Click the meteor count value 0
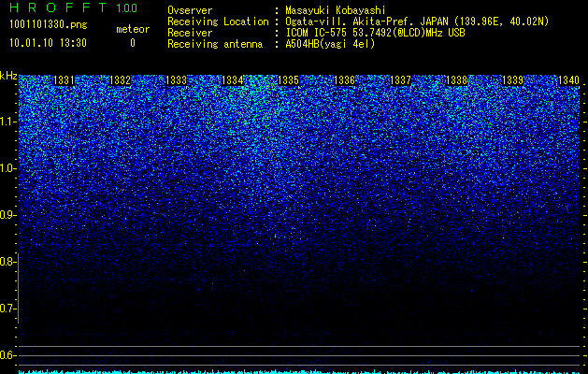The height and width of the screenshot is (374, 588). (133, 43)
